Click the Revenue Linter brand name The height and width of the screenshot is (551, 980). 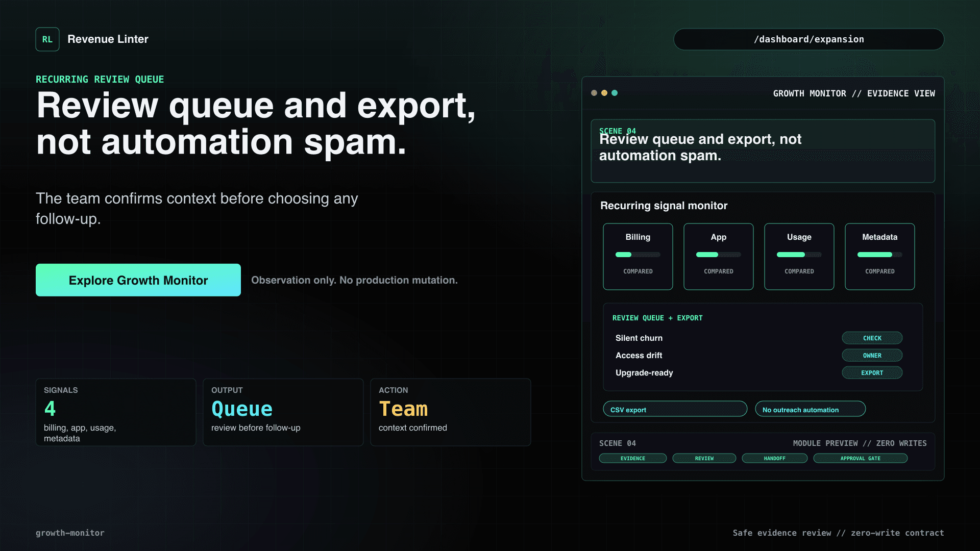[108, 39]
